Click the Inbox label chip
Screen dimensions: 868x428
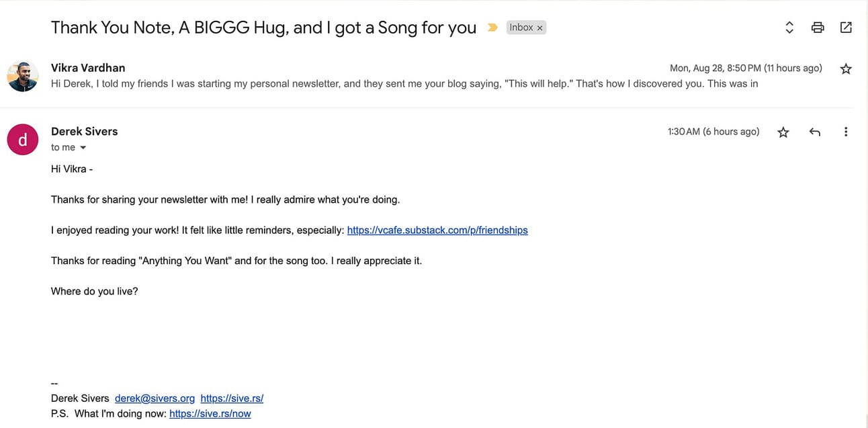point(521,28)
